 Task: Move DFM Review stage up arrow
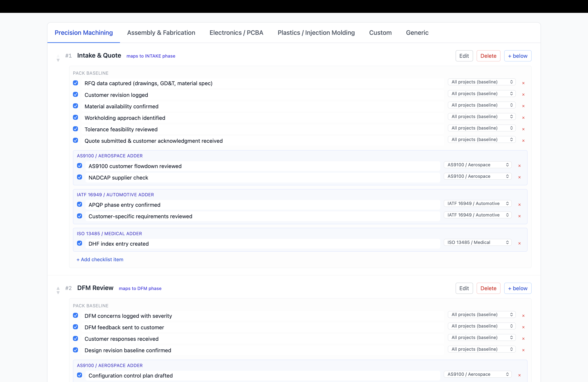click(x=58, y=288)
